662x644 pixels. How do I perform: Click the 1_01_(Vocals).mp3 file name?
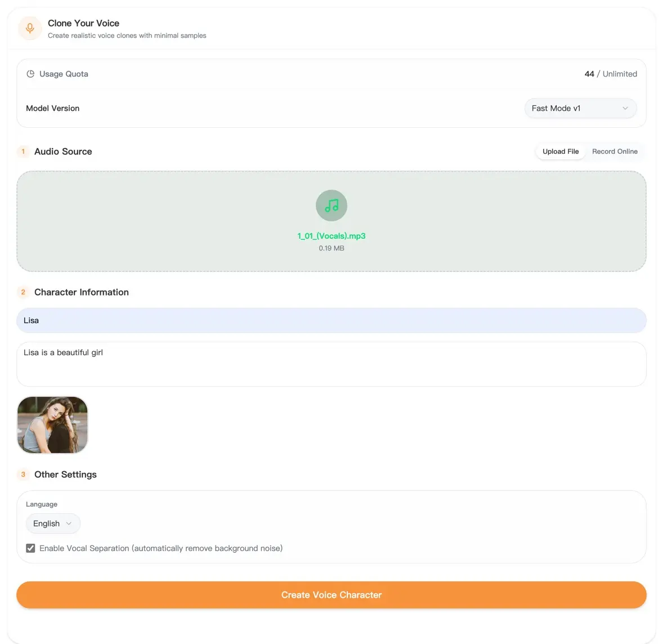[x=332, y=236]
